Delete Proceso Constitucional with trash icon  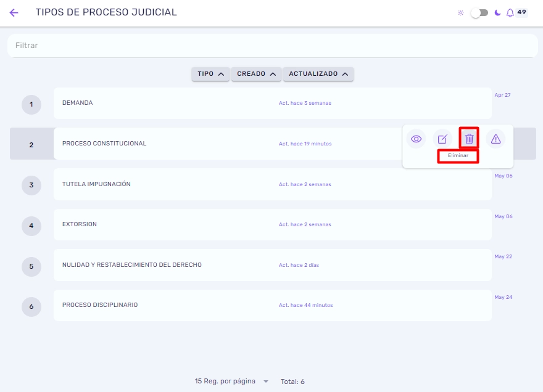[x=469, y=139]
